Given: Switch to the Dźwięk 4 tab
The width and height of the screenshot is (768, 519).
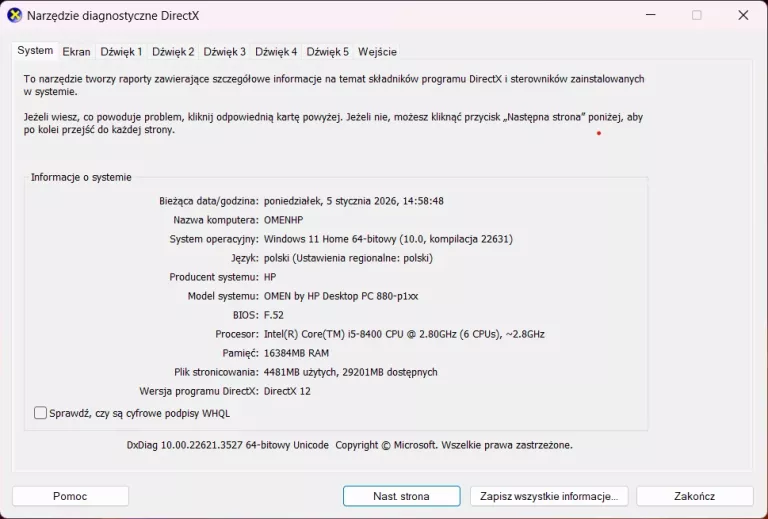Looking at the screenshot, I should point(276,52).
